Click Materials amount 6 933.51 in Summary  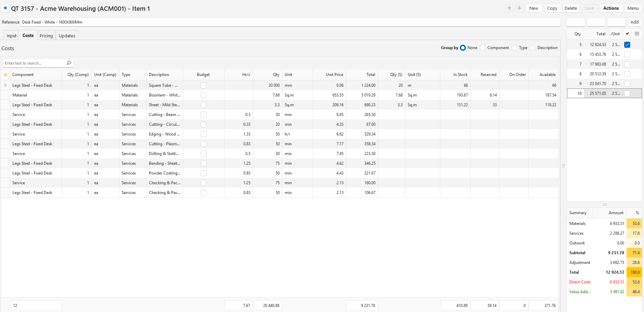[x=617, y=224]
